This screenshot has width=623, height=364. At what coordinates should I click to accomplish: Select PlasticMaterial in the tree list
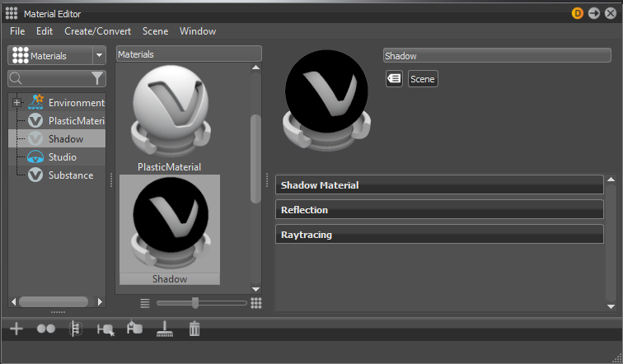77,121
